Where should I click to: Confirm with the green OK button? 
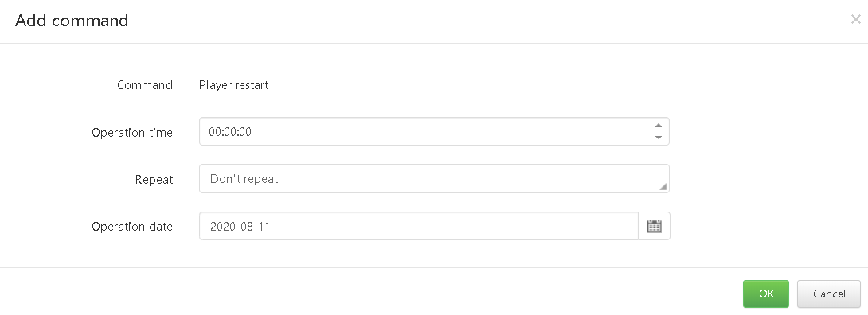(765, 294)
